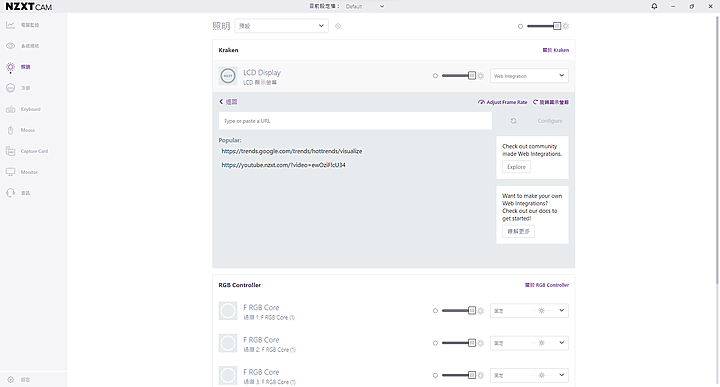Click Adjust Frame Rate link
Screen dimensions: 720x387
(502, 102)
